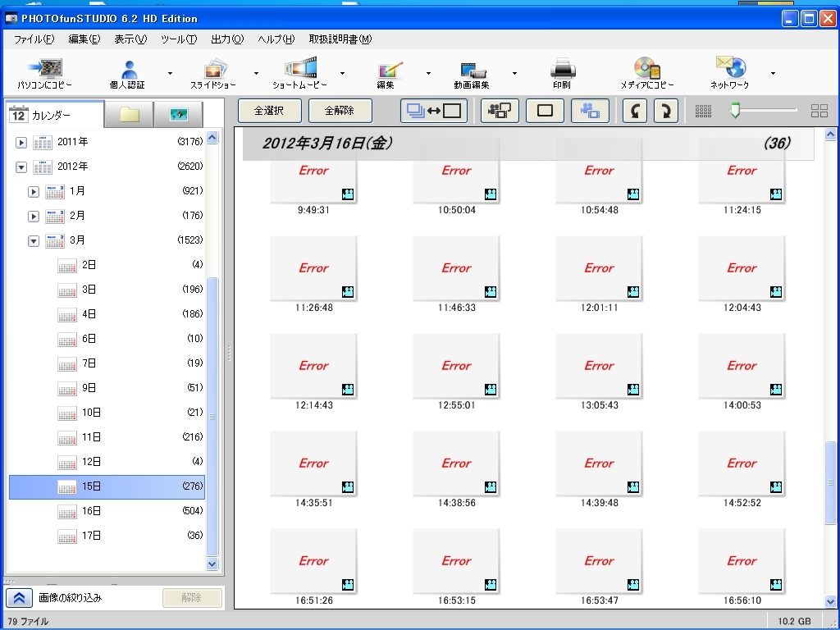This screenshot has width=840, height=630.
Task: Click the 全選択 select all button
Action: tap(269, 111)
